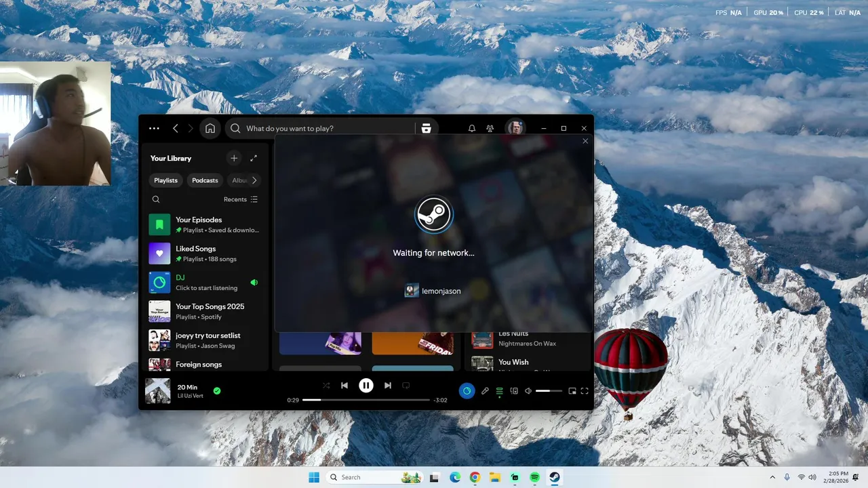Open the Spotify miniplayer

click(572, 390)
